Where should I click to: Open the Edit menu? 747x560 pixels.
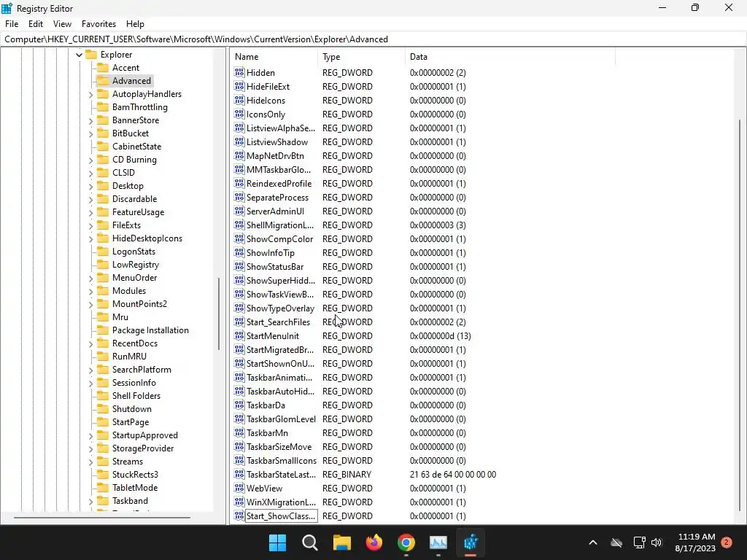[x=36, y=24]
